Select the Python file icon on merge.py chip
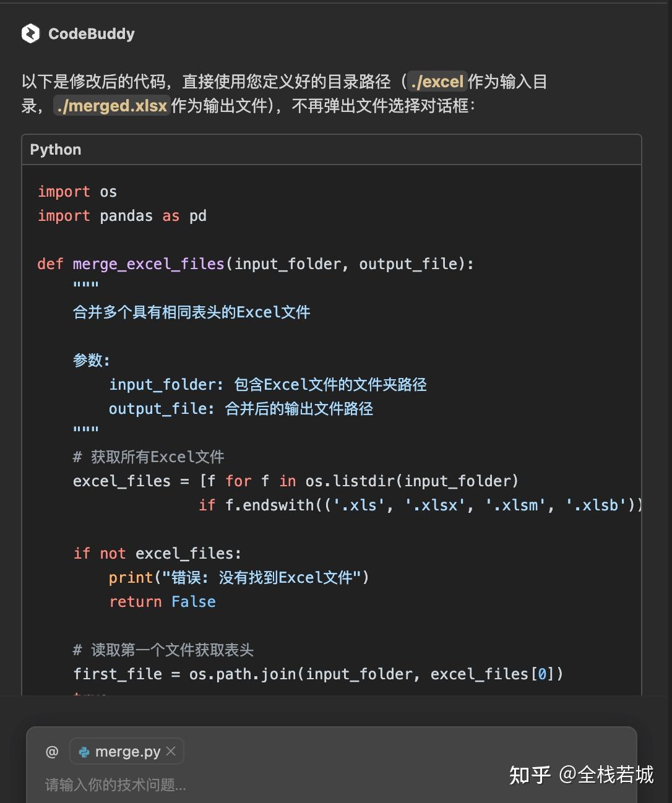The height and width of the screenshot is (803, 672). (84, 751)
